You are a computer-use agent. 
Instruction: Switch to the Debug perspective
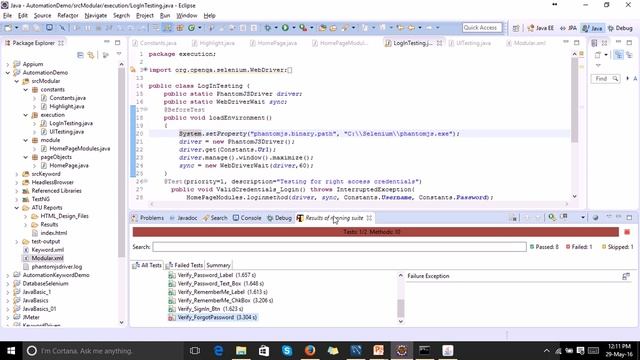620,28
